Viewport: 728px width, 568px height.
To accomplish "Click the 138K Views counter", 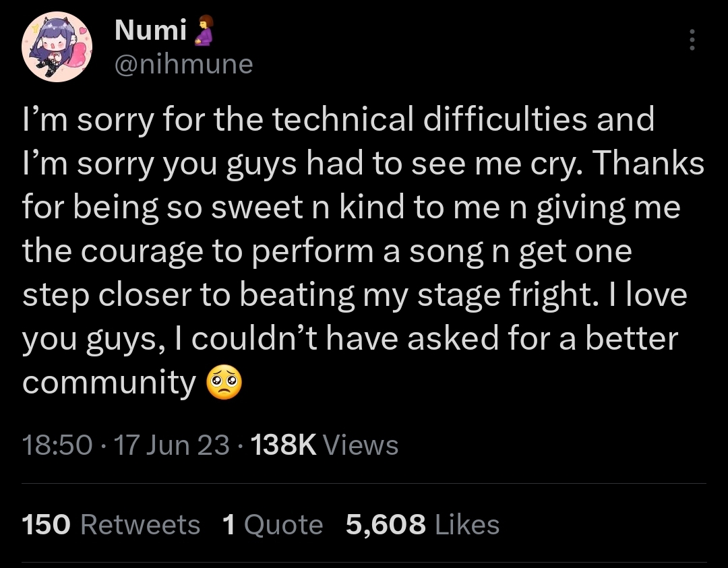I will point(324,445).
